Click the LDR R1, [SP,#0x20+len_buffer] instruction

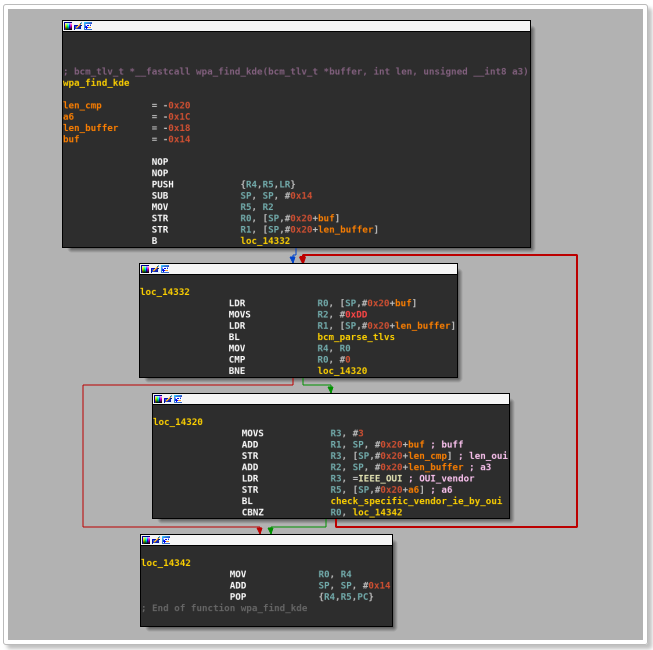point(342,326)
